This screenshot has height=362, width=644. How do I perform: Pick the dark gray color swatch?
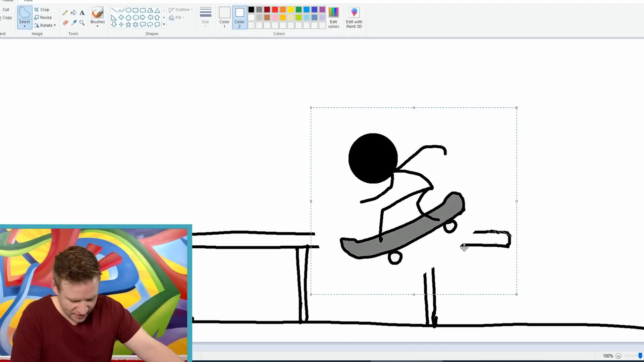pyautogui.click(x=259, y=9)
